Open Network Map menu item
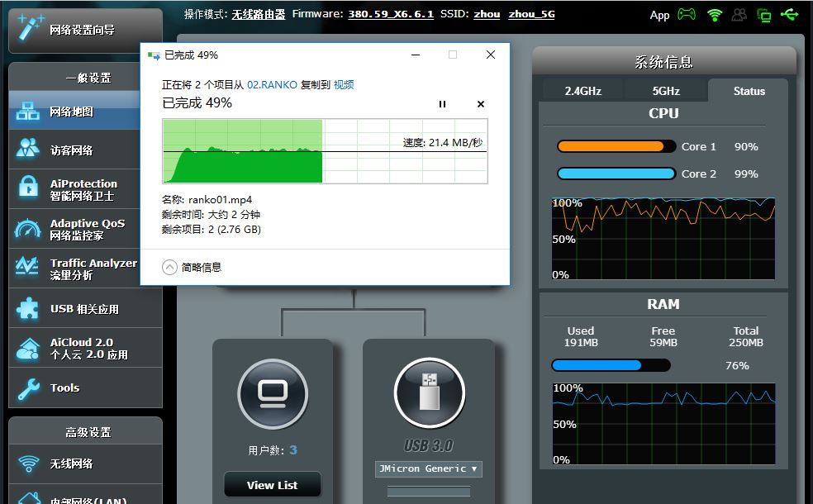 click(x=74, y=111)
